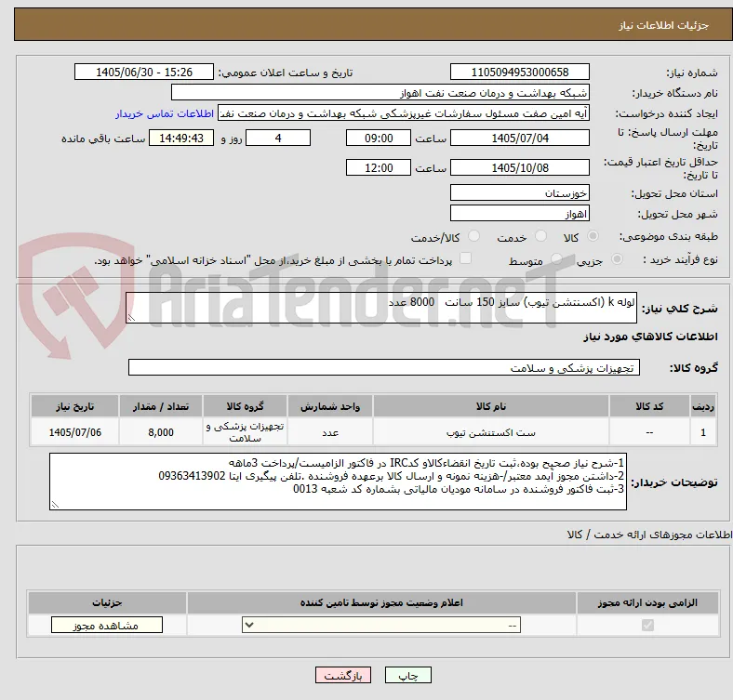The image size is (733, 700).
Task: Click the مشاهده مجوز button
Action: [107, 626]
